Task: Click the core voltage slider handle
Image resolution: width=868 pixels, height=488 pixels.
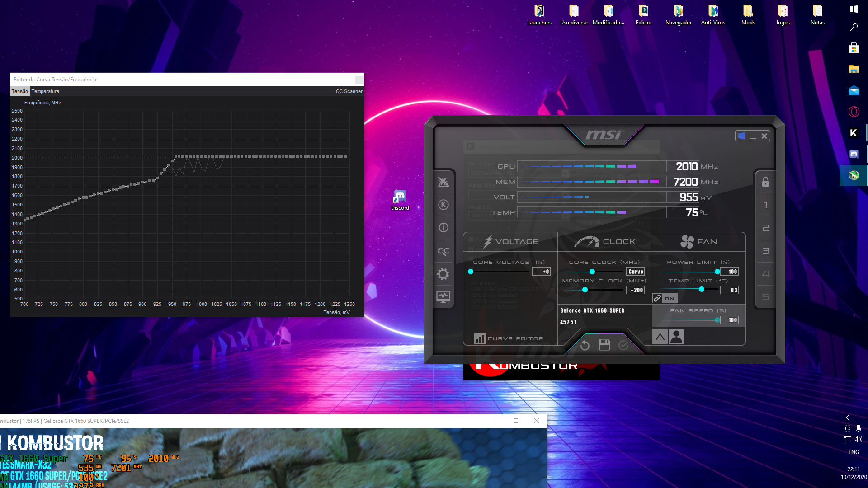Action: (471, 272)
